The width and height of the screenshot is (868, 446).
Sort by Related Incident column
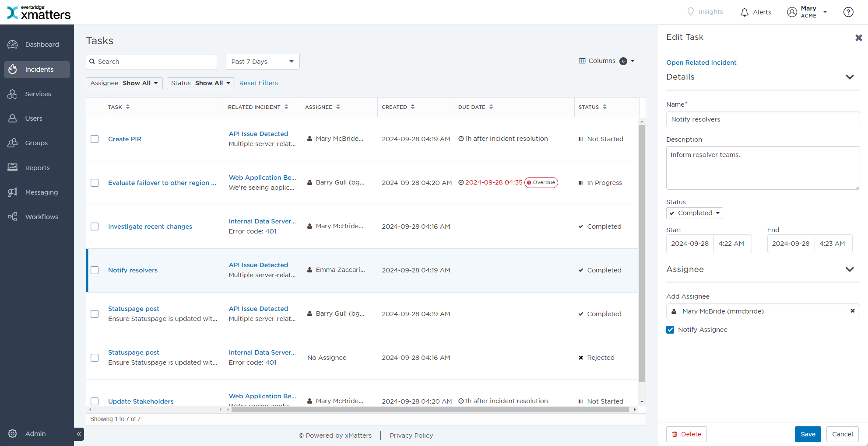point(286,107)
